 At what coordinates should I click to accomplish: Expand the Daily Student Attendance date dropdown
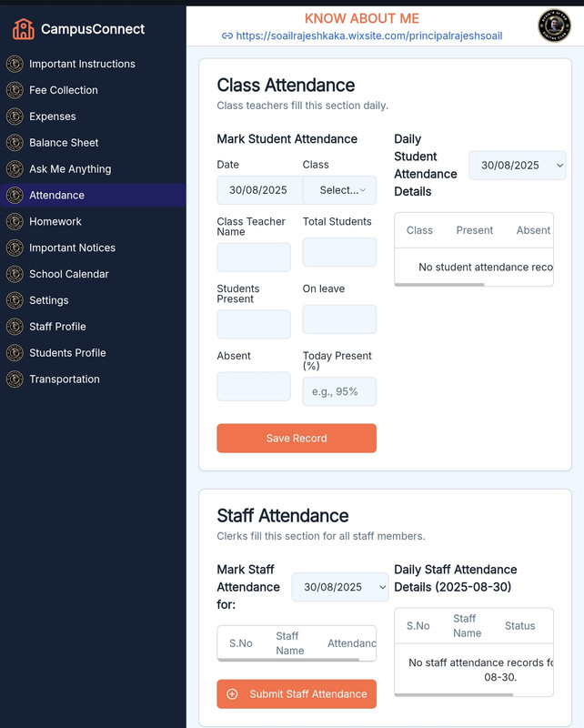coord(518,166)
